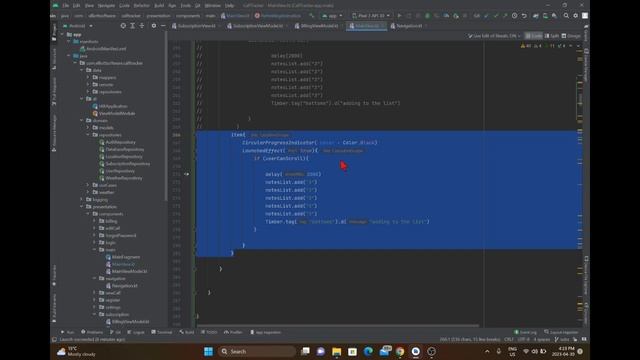Click the Git rollback undo icon
640x360 pixels.
[524, 16]
